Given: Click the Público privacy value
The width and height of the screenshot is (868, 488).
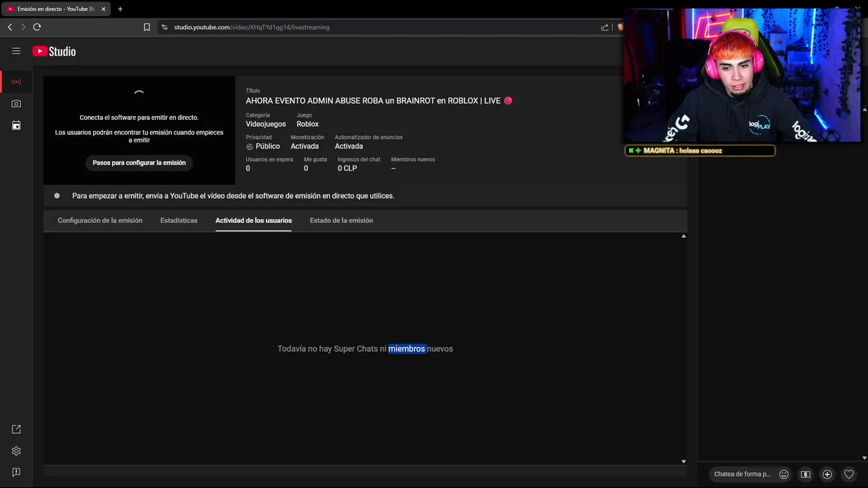Looking at the screenshot, I should pos(267,146).
